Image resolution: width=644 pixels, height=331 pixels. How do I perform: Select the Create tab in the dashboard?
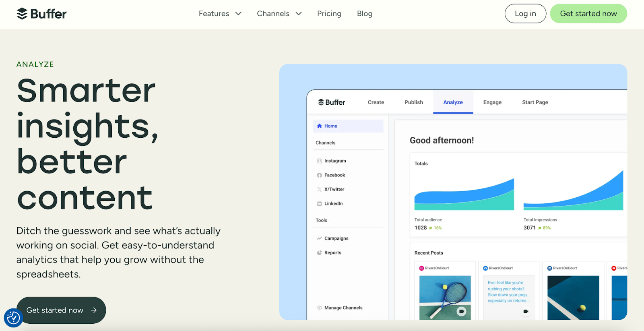(x=376, y=102)
